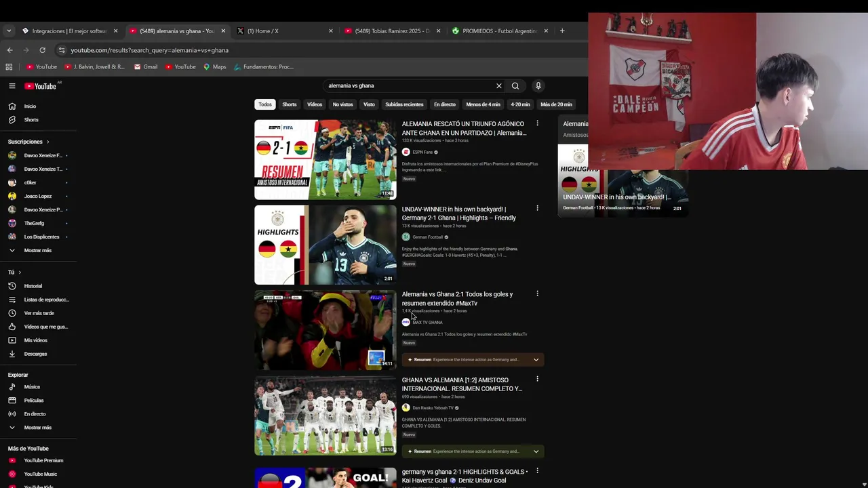
Task: Select the No vistos filter
Action: 342,104
